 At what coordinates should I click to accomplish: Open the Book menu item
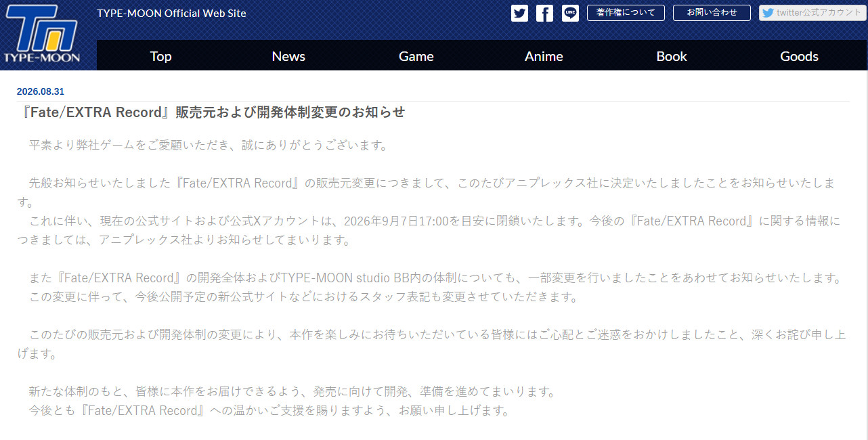click(672, 56)
